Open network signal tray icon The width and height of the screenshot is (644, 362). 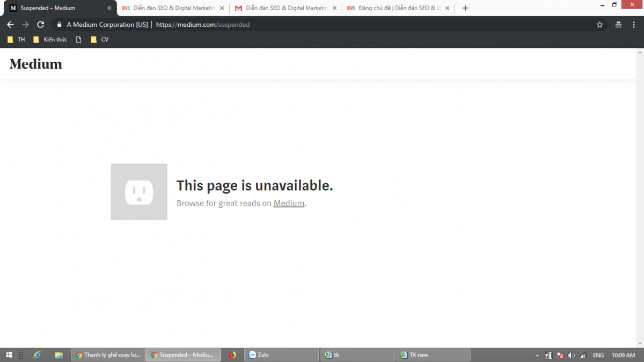point(583,356)
